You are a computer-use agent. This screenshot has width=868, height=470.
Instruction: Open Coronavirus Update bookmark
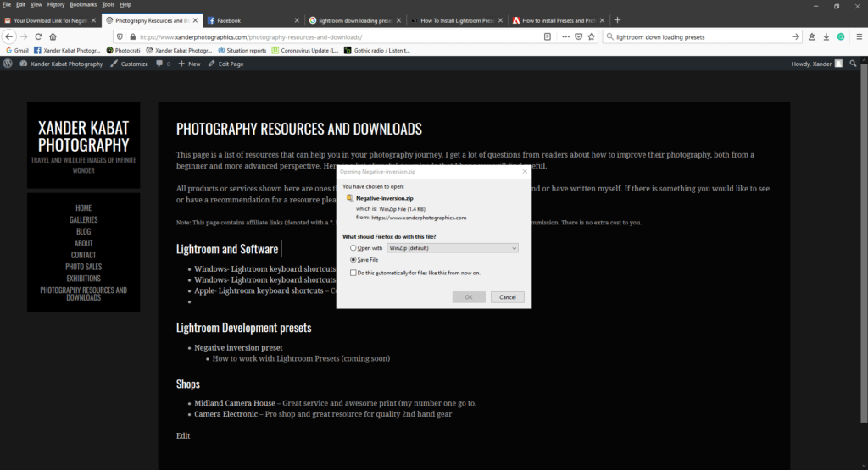click(305, 50)
